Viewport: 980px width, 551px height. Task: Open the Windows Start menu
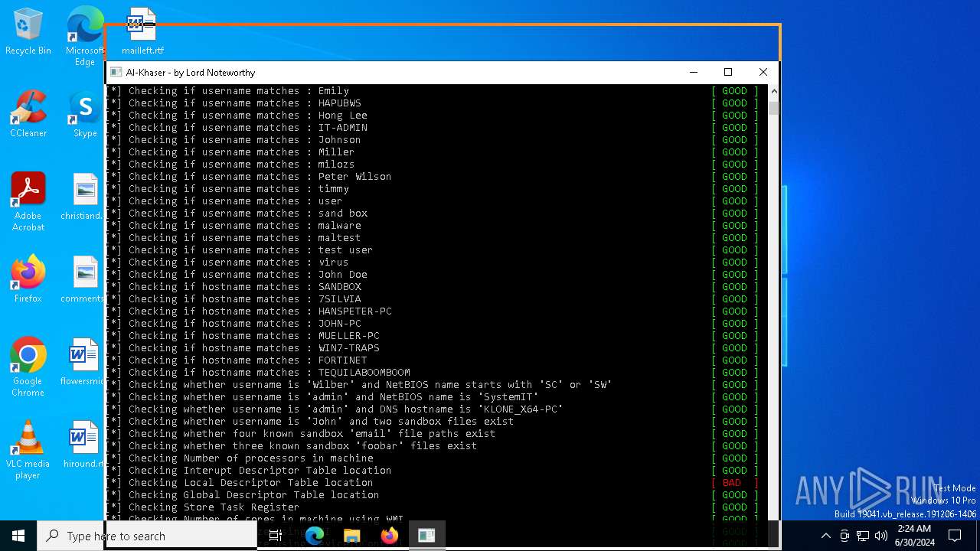[x=18, y=536]
